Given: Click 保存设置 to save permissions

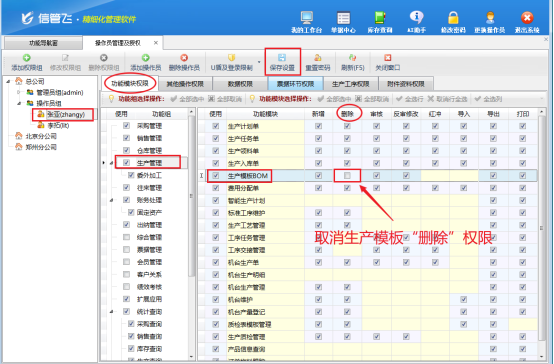Looking at the screenshot, I should (282, 62).
